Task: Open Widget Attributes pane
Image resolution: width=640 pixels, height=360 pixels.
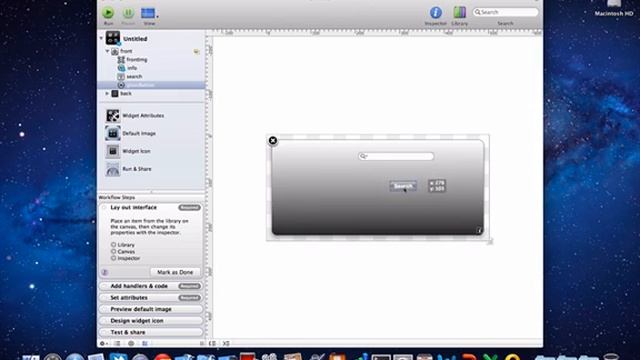Action: coord(135,116)
